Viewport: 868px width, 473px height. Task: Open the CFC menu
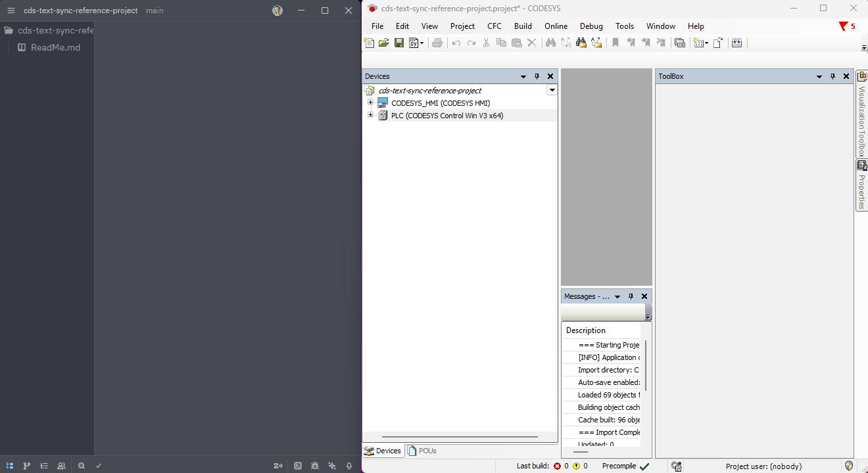494,26
